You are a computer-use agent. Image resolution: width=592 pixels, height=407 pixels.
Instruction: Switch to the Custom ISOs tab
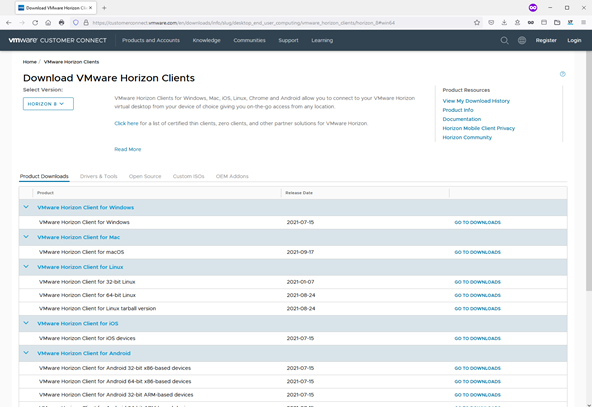click(188, 176)
